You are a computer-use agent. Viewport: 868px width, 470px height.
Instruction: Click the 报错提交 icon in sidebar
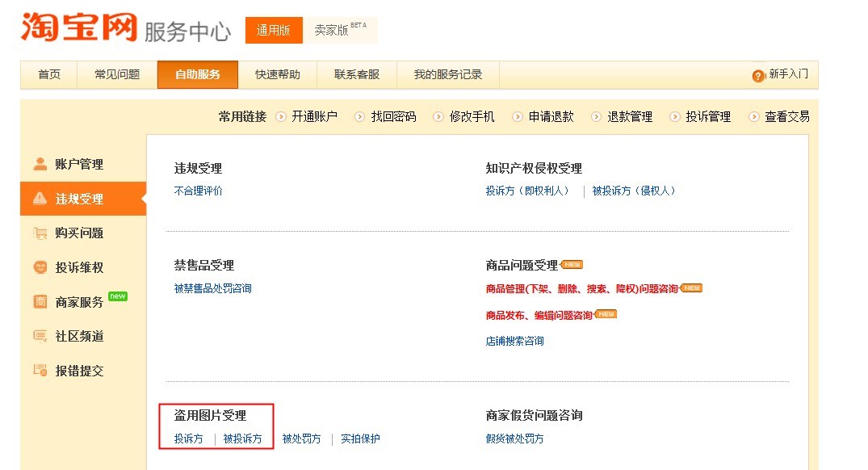[40, 371]
